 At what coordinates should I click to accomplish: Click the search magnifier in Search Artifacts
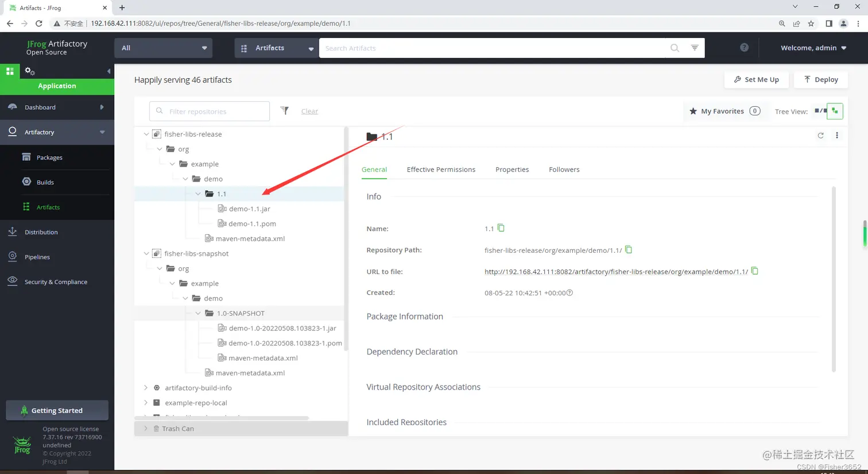tap(675, 48)
